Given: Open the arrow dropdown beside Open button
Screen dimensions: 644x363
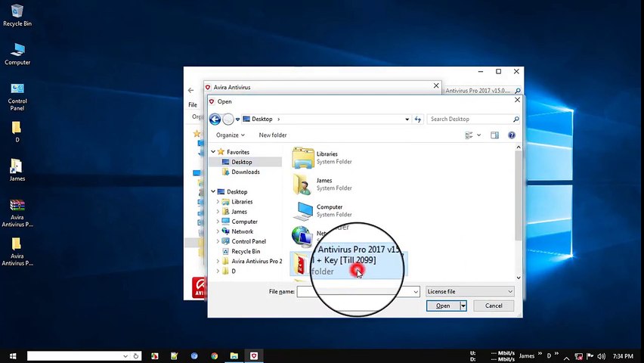Looking at the screenshot, I should point(463,306).
